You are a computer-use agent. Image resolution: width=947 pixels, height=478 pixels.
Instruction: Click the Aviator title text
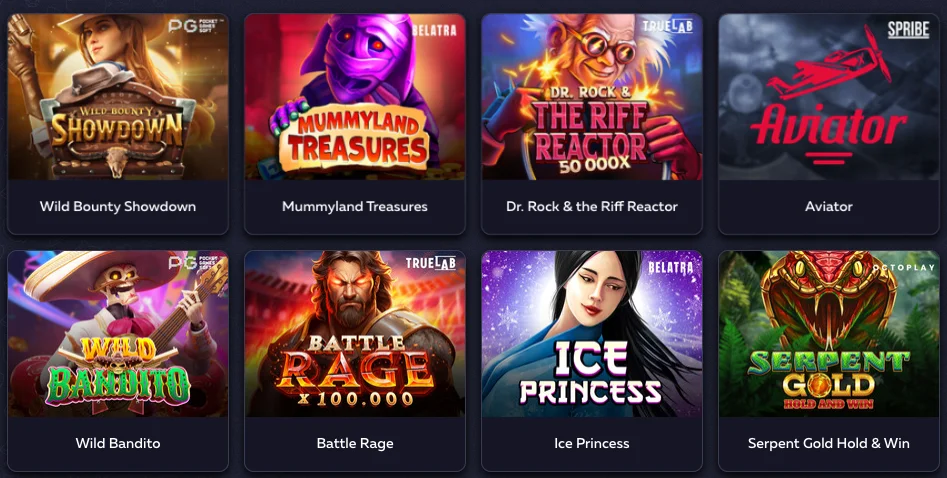click(829, 207)
